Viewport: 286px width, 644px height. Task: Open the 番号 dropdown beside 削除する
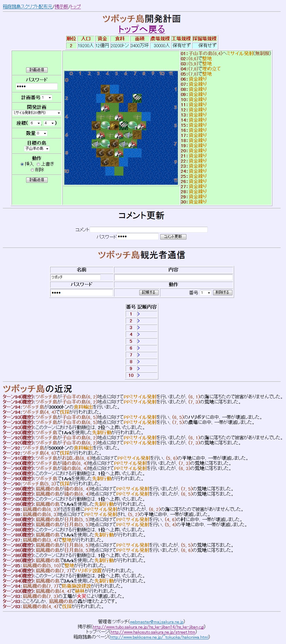pyautogui.click(x=205, y=293)
